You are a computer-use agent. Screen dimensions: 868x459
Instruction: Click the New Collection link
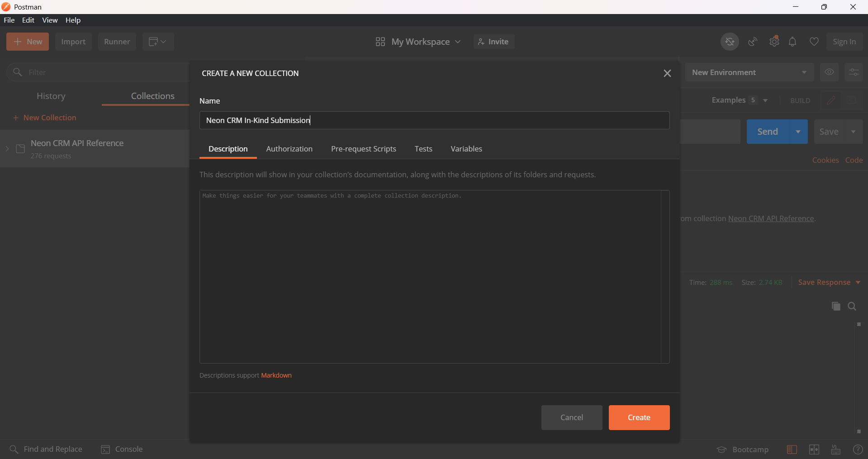coord(44,118)
